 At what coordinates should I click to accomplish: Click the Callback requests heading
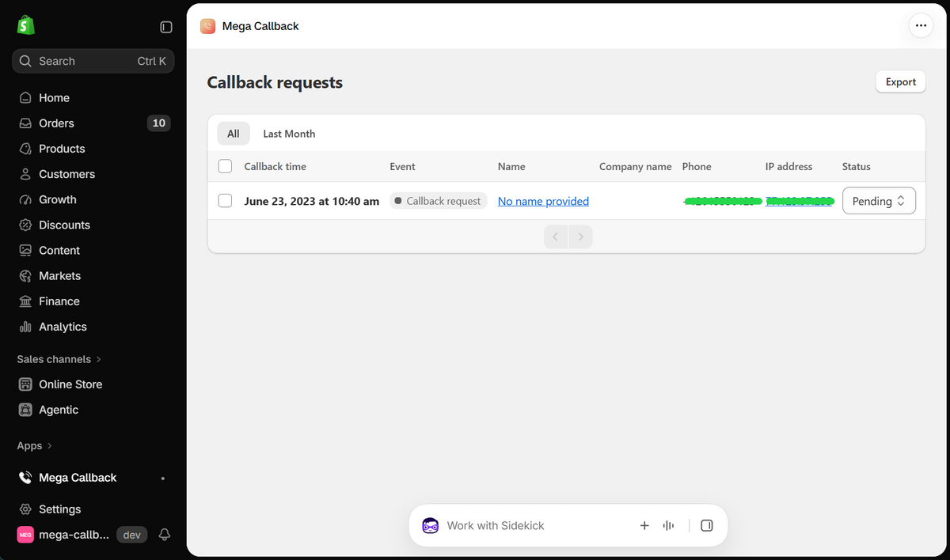(x=275, y=82)
